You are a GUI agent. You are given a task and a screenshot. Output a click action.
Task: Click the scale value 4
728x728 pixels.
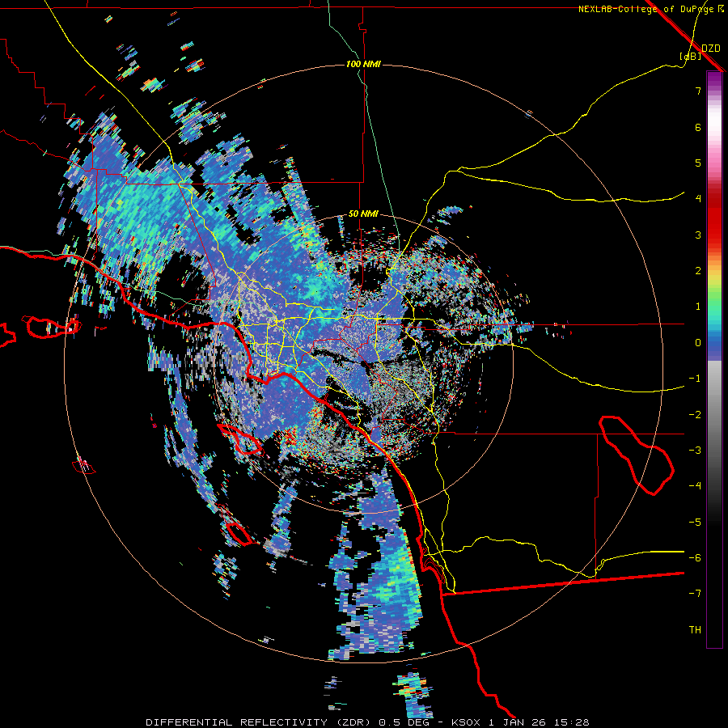[698, 199]
